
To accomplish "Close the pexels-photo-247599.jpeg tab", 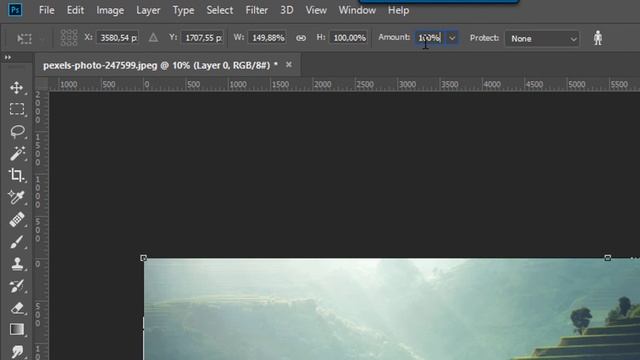I will [x=289, y=64].
